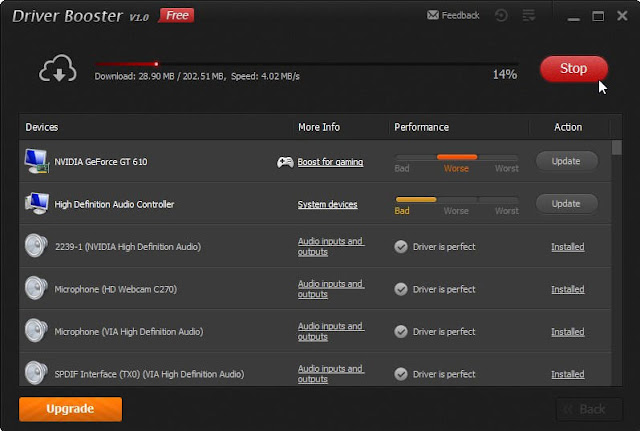The width and height of the screenshot is (640, 431).
Task: Click the yellow Bad performance bar for Audio Controller
Action: tap(416, 200)
